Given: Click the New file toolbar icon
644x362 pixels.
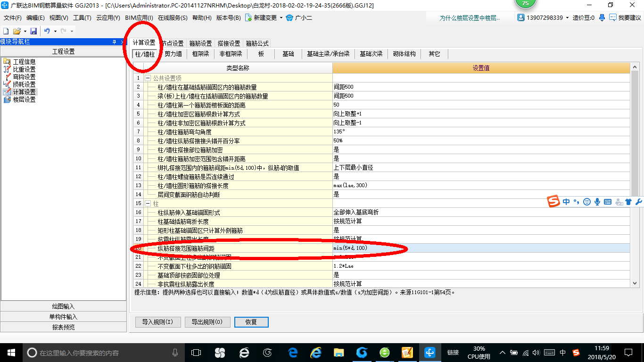Looking at the screenshot, I should pyautogui.click(x=6, y=31).
